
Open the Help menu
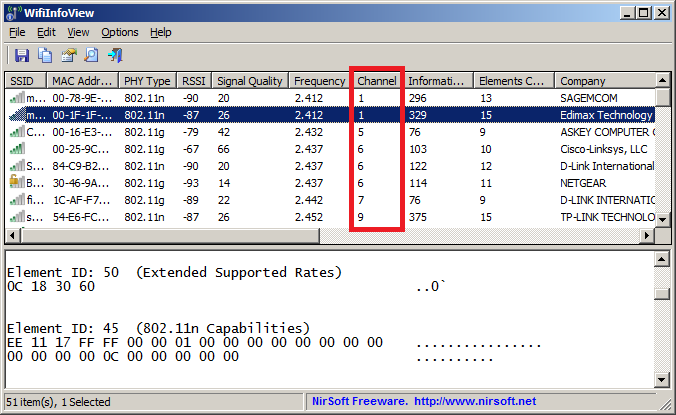tap(161, 32)
